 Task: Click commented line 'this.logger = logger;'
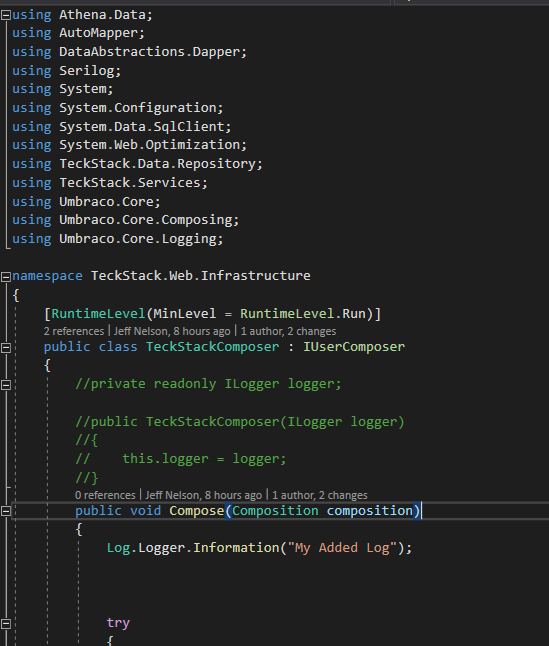pyautogui.click(x=204, y=459)
